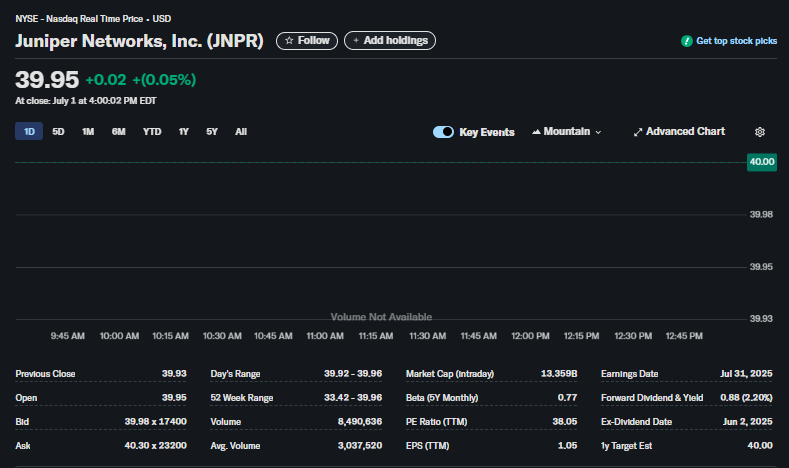Click the Open price label
The width and height of the screenshot is (789, 468).
coord(26,398)
